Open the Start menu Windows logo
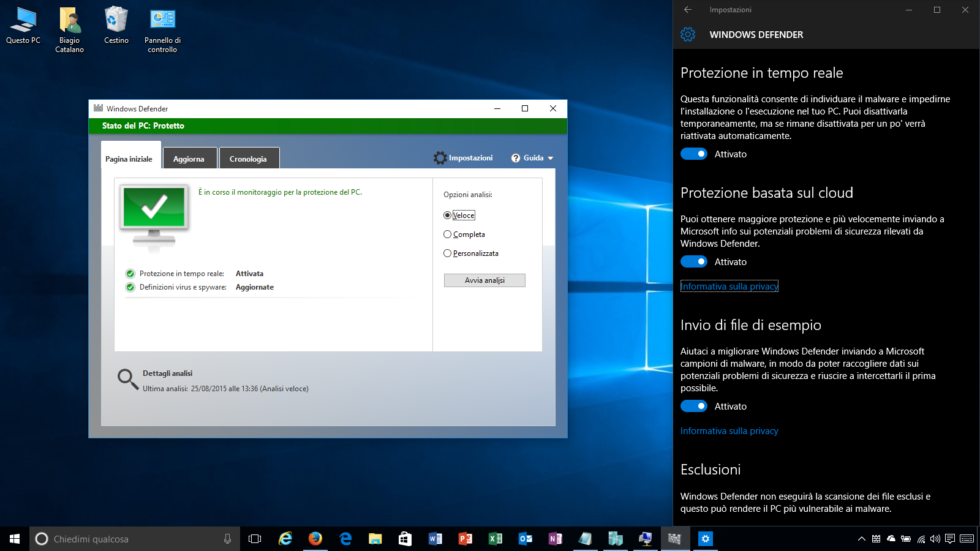This screenshot has width=980, height=551. pos(15,539)
